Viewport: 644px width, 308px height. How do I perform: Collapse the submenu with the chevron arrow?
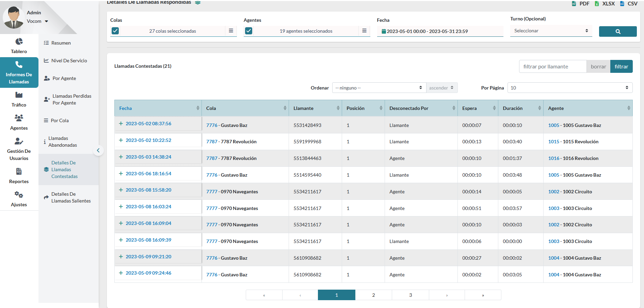coord(98,150)
